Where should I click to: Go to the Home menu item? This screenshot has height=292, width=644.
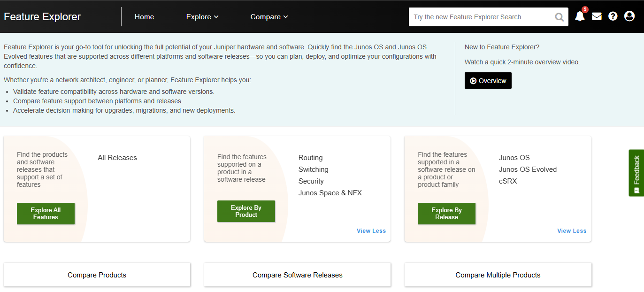(144, 17)
